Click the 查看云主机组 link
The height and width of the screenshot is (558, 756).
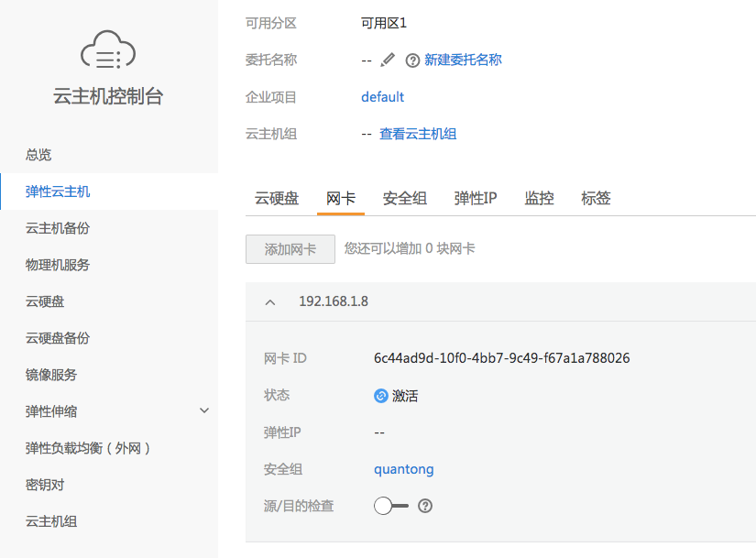[x=418, y=134]
